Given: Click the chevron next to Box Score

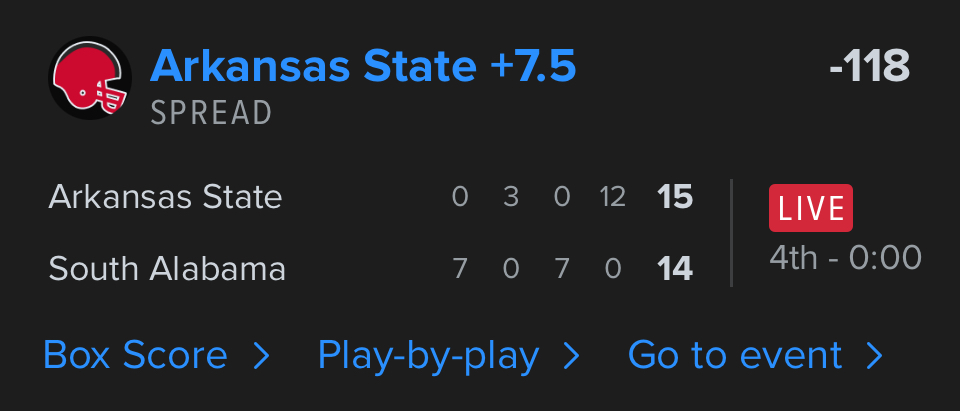Looking at the screenshot, I should tap(262, 356).
